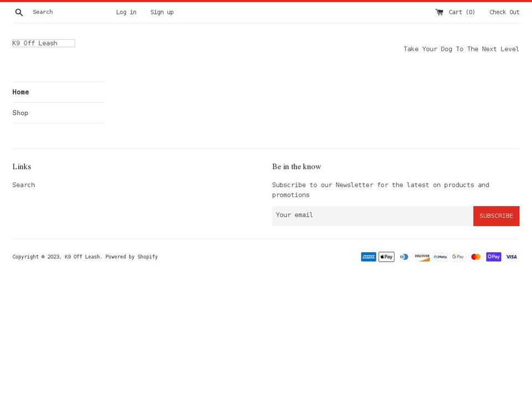
Task: Focus the header Search input field
Action: (68, 12)
